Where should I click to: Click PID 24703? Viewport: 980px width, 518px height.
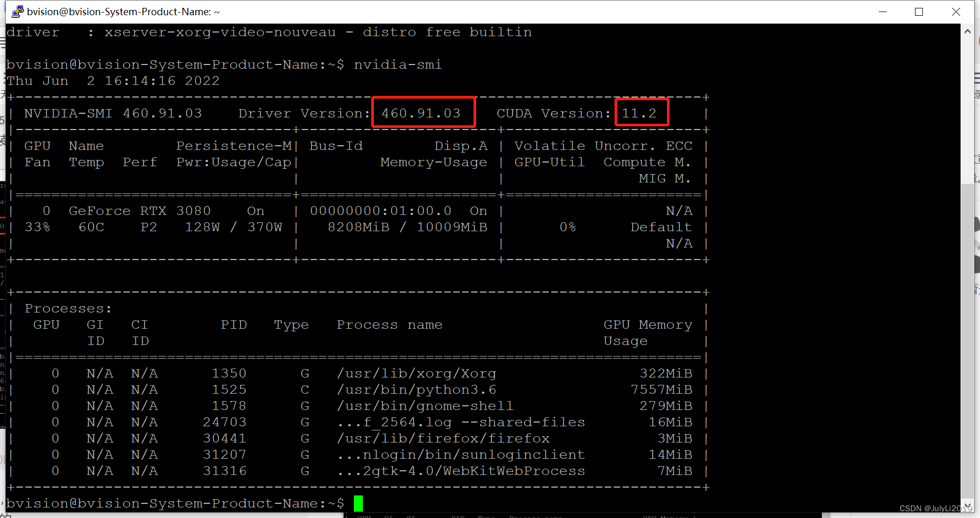(224, 422)
